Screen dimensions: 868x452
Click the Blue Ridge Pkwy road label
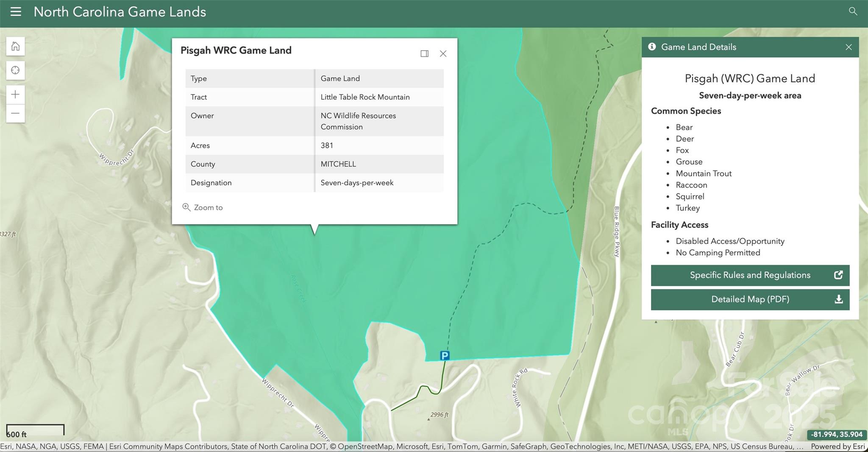(x=617, y=232)
